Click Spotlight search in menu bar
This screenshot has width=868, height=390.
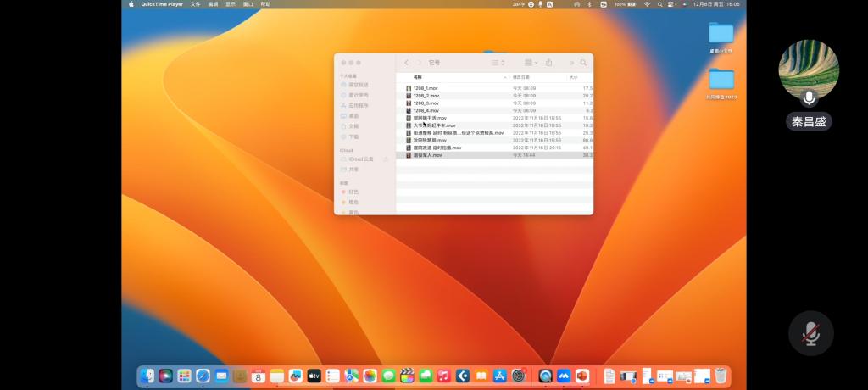[x=659, y=4]
